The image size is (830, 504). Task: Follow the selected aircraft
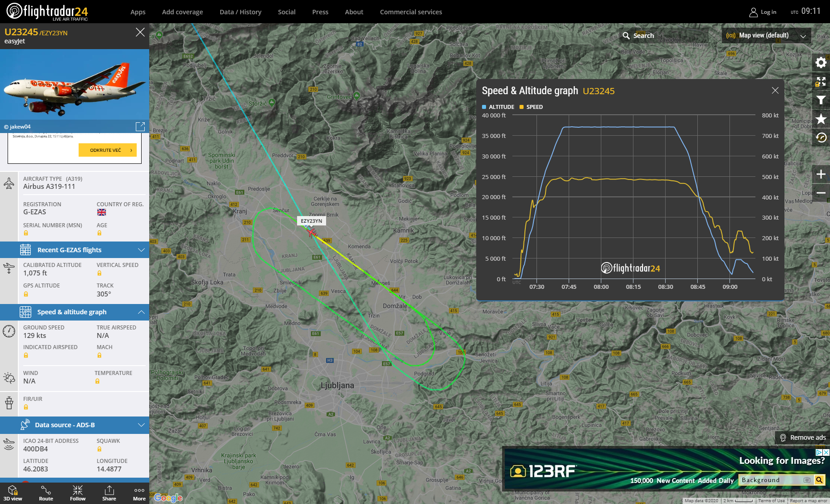77,493
